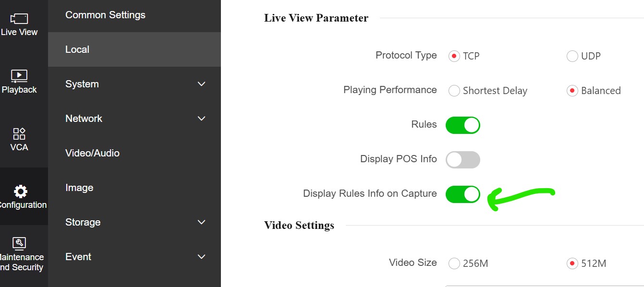644x287 pixels.
Task: Go to Image settings
Action: pyautogui.click(x=79, y=188)
